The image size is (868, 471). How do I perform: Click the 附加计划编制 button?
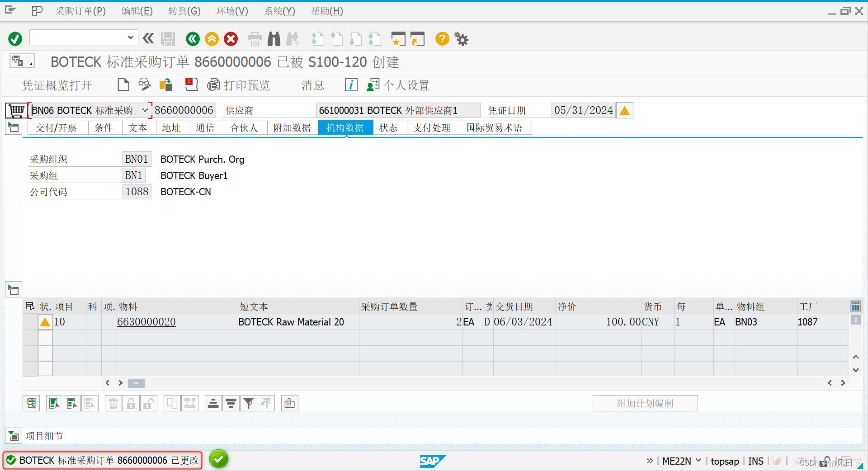point(645,403)
